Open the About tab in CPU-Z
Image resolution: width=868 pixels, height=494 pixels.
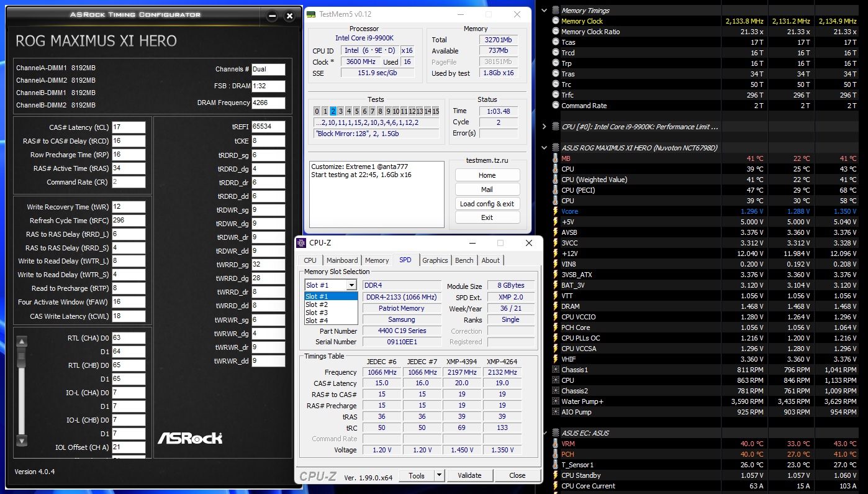click(x=491, y=260)
